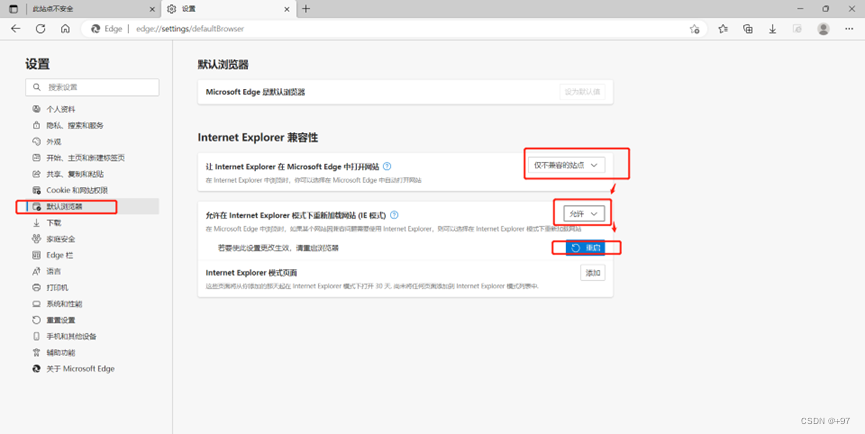
Task: Open the home page via house icon
Action: click(65, 29)
